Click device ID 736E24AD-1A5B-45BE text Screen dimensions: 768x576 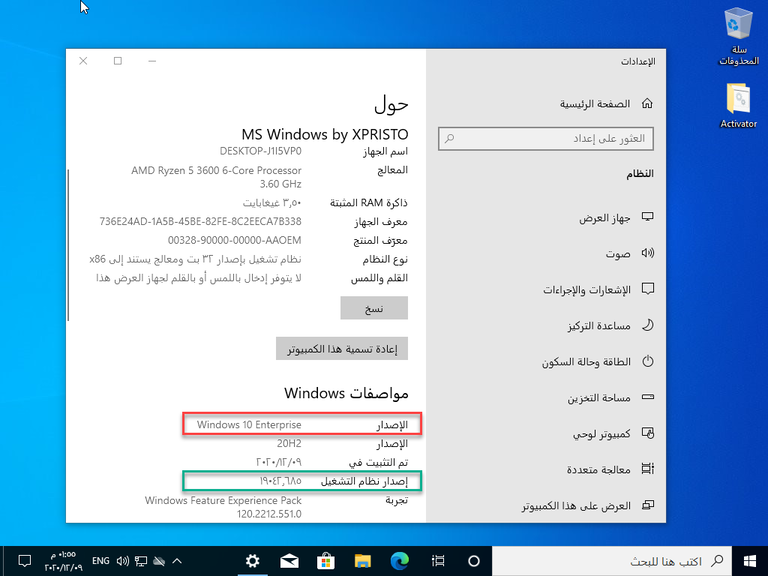(x=200, y=221)
